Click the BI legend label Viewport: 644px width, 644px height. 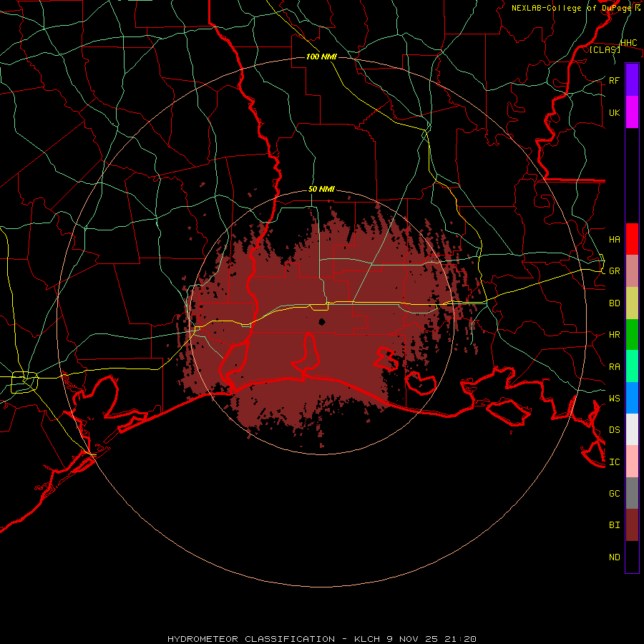tap(614, 525)
